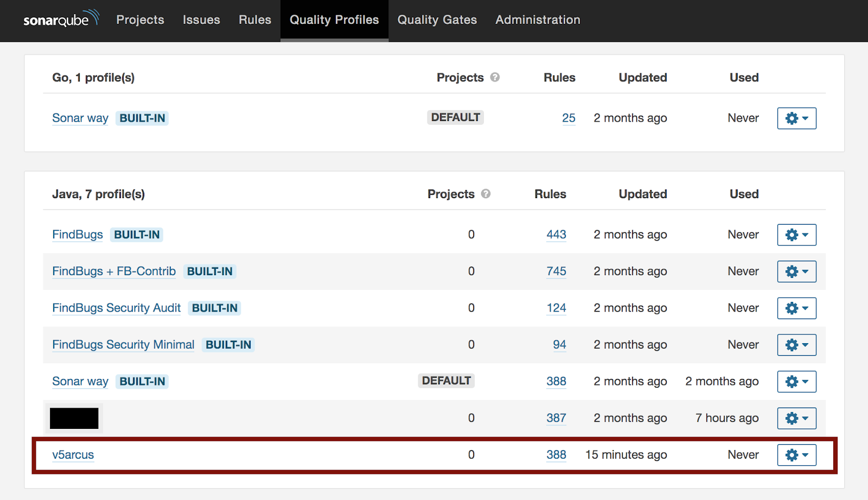The width and height of the screenshot is (868, 500).
Task: Open gear menu for FindBugs profile
Action: coord(796,235)
